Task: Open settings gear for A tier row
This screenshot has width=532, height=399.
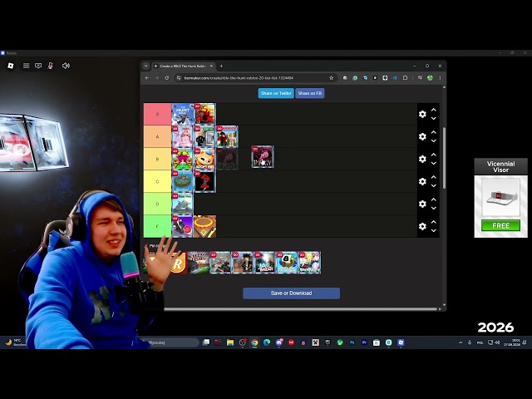Action: click(x=422, y=136)
